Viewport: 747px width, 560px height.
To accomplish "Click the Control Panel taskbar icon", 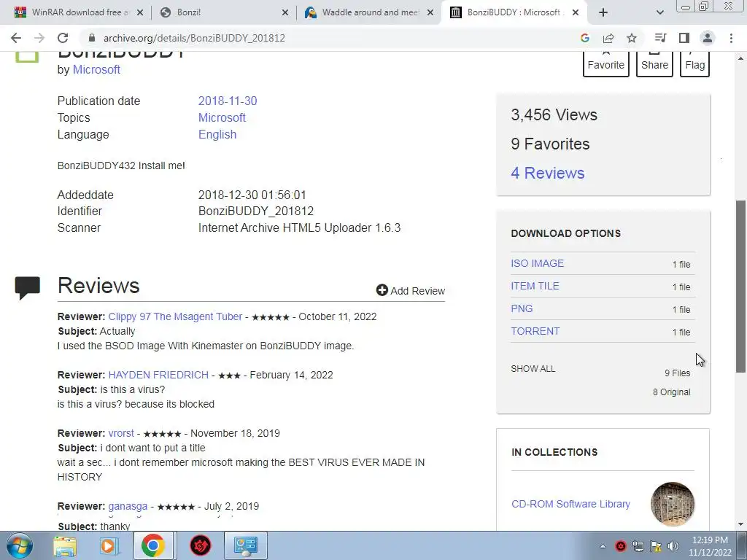I will click(x=246, y=545).
